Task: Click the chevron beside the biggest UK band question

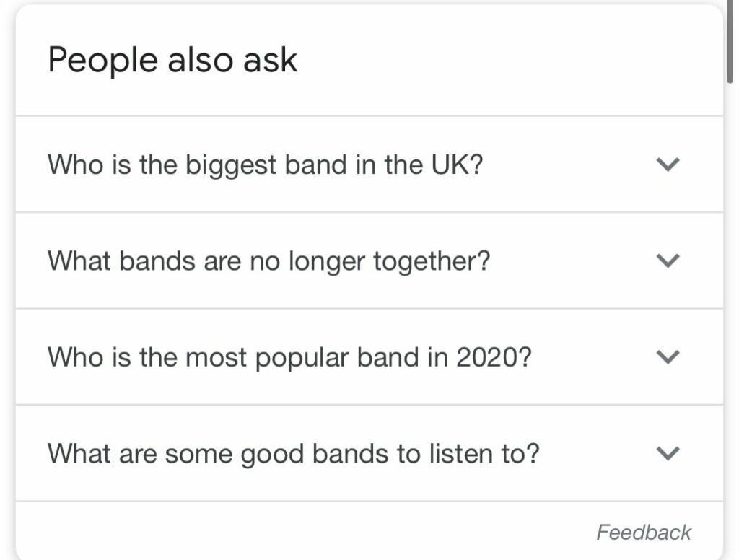Action: point(668,165)
